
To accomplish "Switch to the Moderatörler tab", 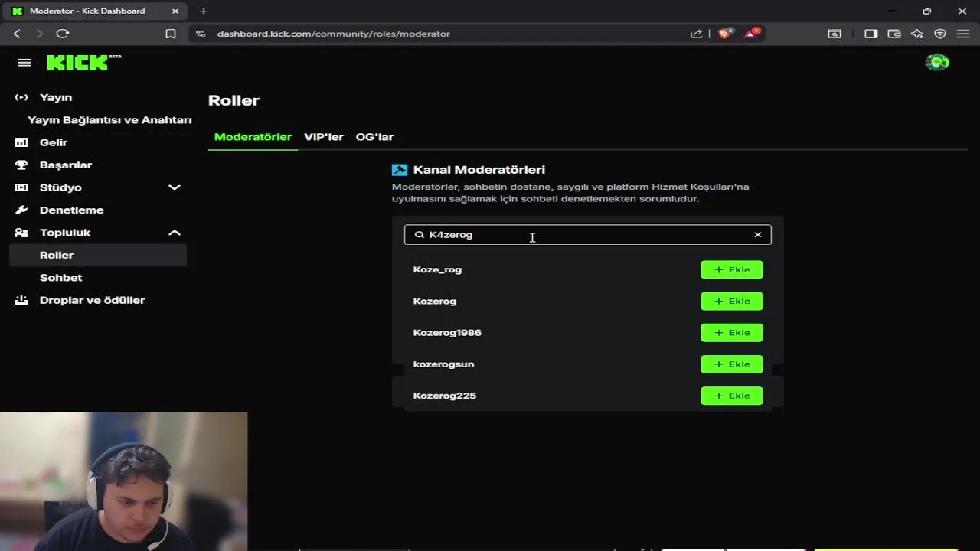I will point(253,137).
